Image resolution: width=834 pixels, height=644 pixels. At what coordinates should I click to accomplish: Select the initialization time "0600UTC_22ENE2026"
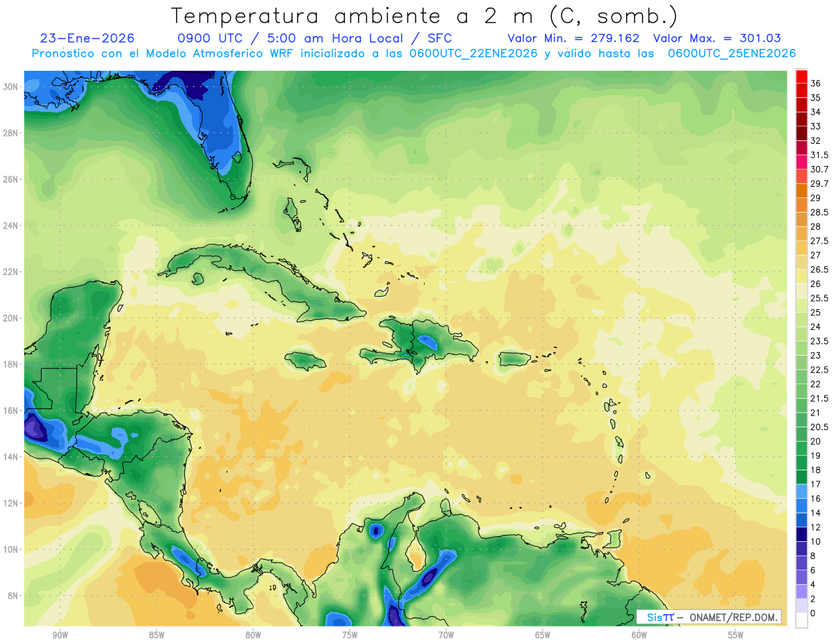click(473, 53)
